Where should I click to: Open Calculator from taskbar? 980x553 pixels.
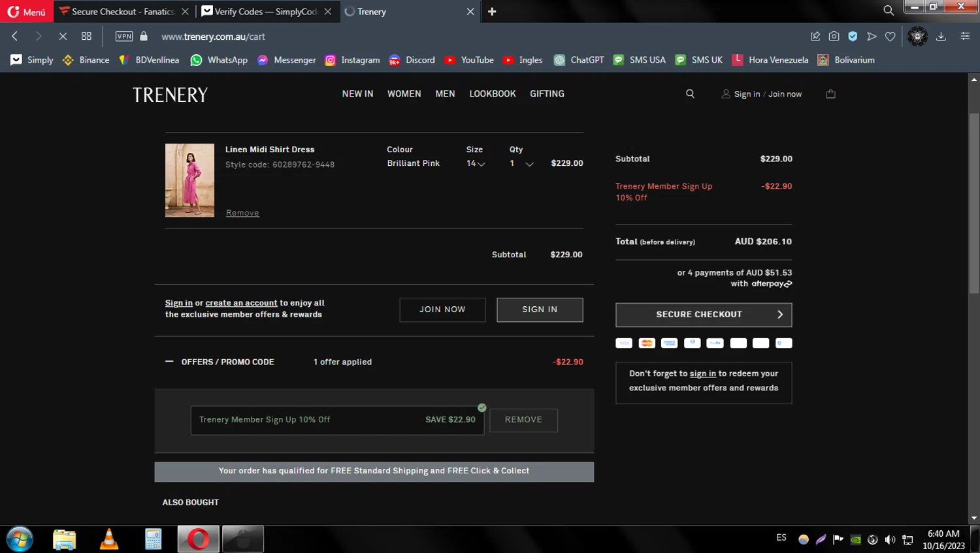(x=154, y=539)
